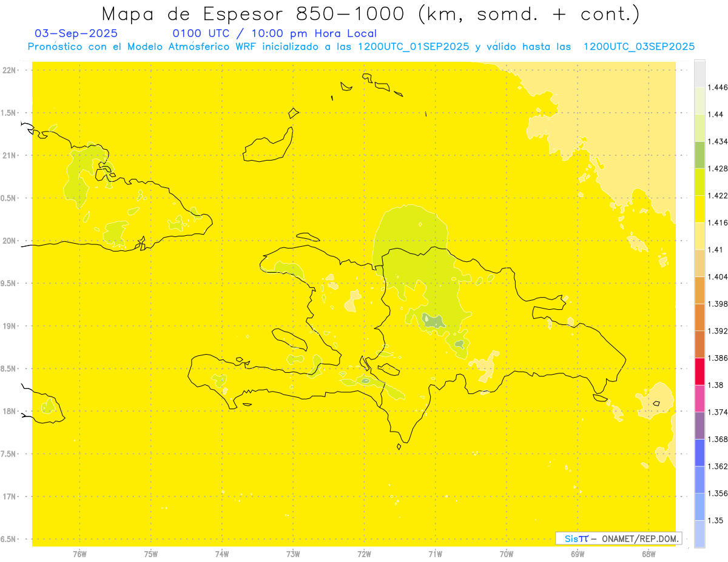The width and height of the screenshot is (728, 562).
Task: Select the 76W longitude label
Action: click(79, 554)
